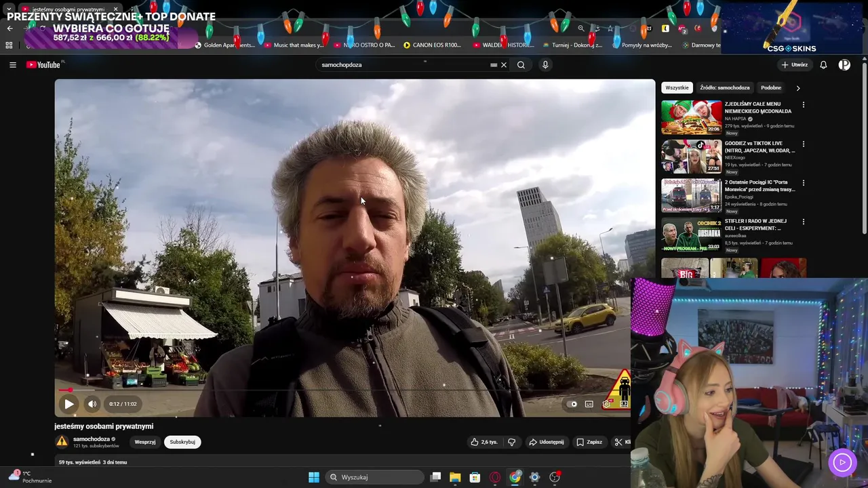Viewport: 868px width, 488px height.
Task: Show more filter chips with right arrow
Action: coord(798,88)
